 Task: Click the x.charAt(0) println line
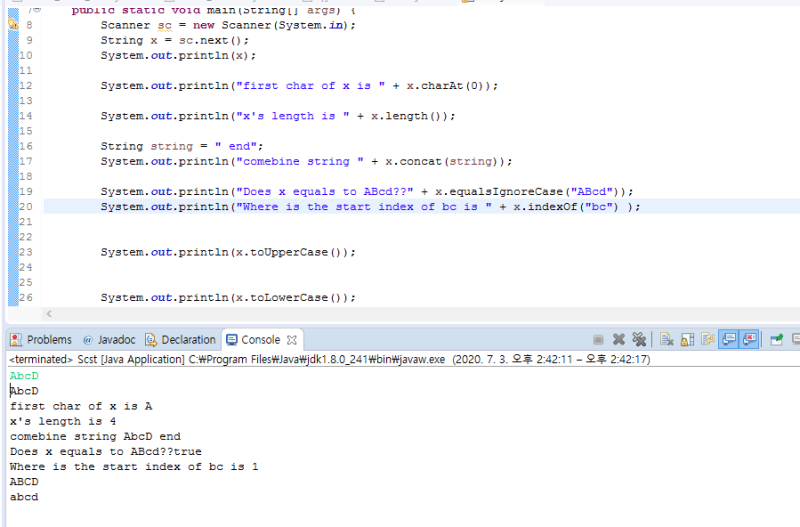pyautogui.click(x=299, y=85)
